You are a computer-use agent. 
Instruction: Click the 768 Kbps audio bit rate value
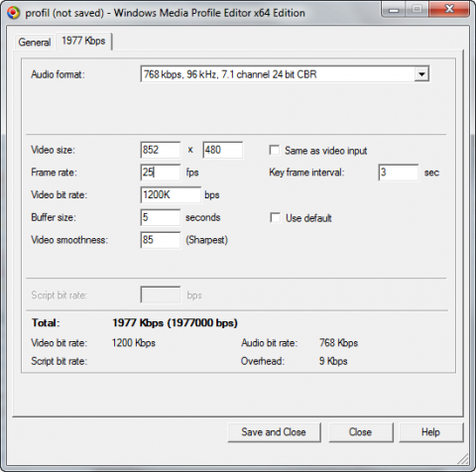click(338, 343)
